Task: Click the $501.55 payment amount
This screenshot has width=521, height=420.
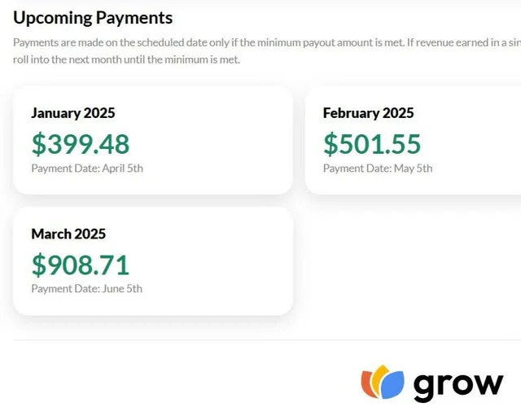Action: point(372,144)
